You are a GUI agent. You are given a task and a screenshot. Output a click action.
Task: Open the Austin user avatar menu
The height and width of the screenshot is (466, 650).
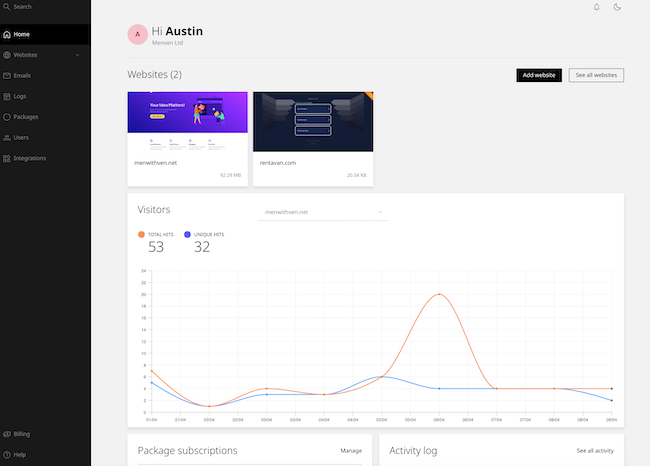tap(137, 35)
